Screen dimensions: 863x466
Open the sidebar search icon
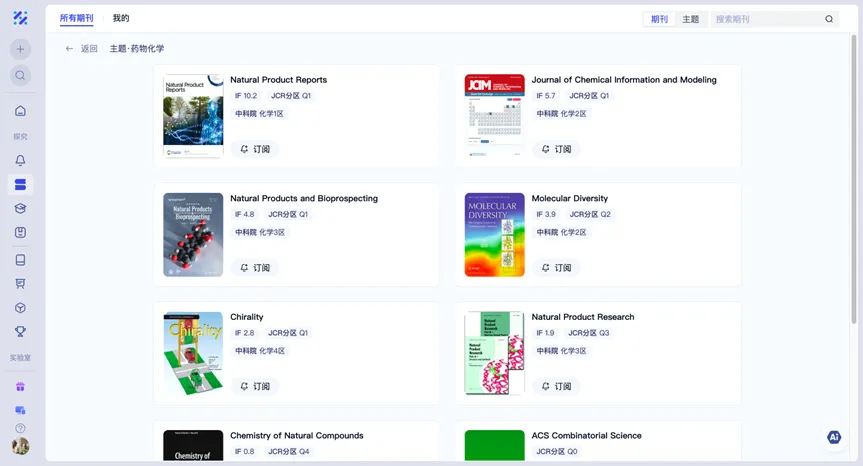[x=20, y=75]
